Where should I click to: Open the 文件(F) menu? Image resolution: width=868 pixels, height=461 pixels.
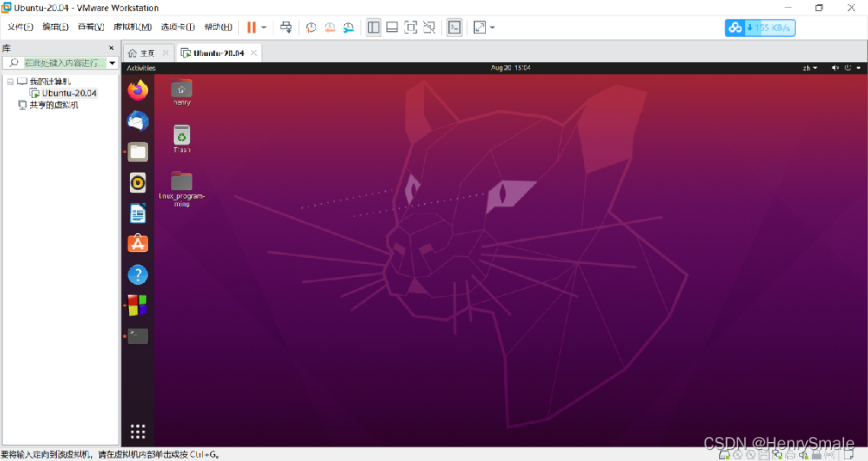coord(21,28)
